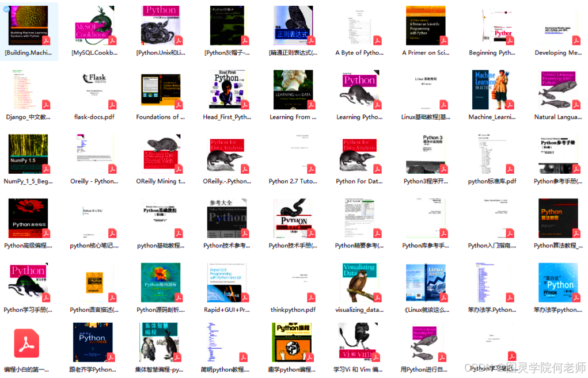The image size is (588, 378).
Task: Open the Django_中文教... PDF icon
Action: (28, 90)
